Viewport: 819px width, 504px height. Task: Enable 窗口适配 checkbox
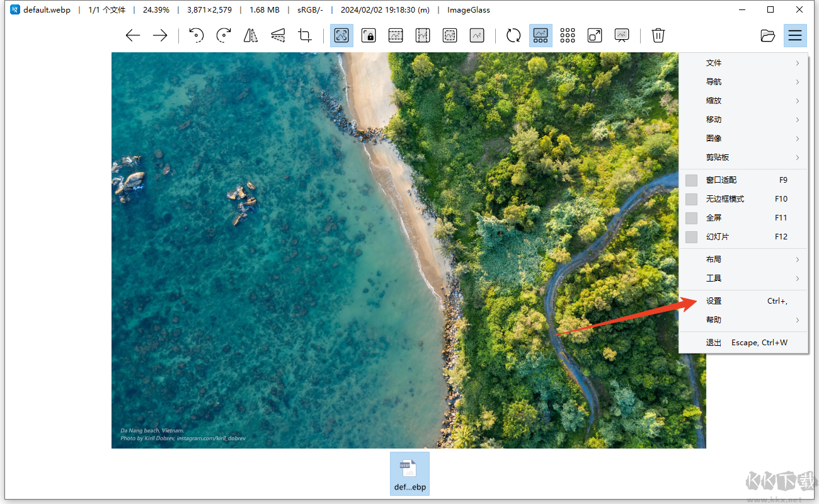click(x=692, y=180)
